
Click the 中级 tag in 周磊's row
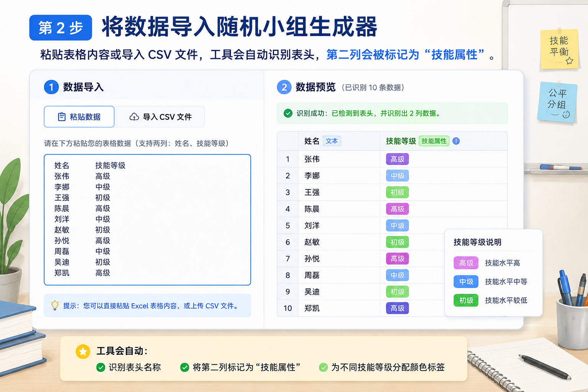click(397, 275)
